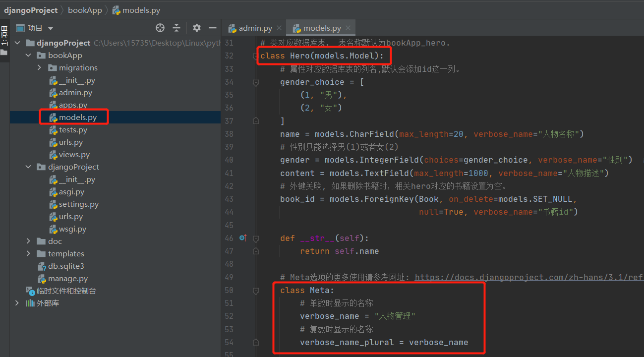Click the 'name = models.CharField' line
Image resolution: width=644 pixels, height=357 pixels.
click(x=432, y=134)
